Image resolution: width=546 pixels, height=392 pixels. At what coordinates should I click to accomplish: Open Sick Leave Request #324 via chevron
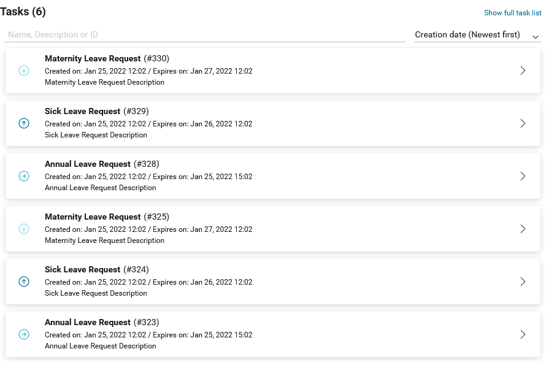[523, 282]
